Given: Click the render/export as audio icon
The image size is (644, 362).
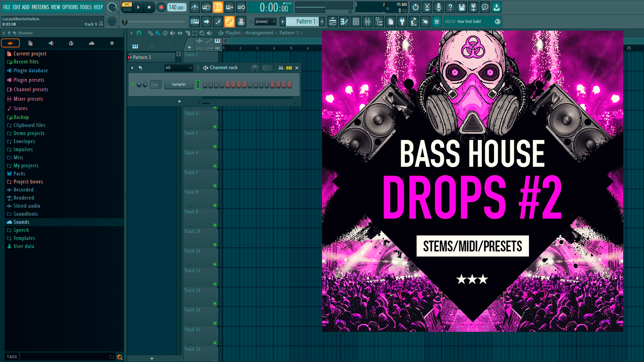Looking at the screenshot, I should pos(473,7).
